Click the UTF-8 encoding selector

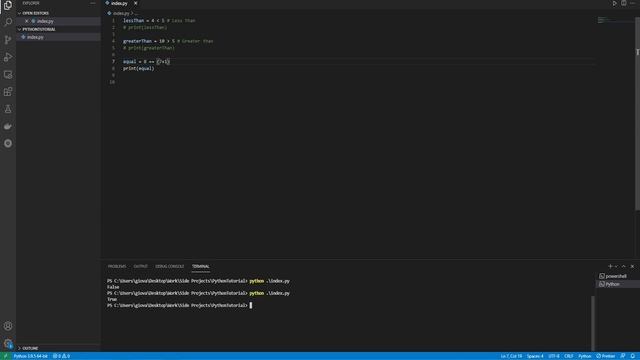(554, 356)
